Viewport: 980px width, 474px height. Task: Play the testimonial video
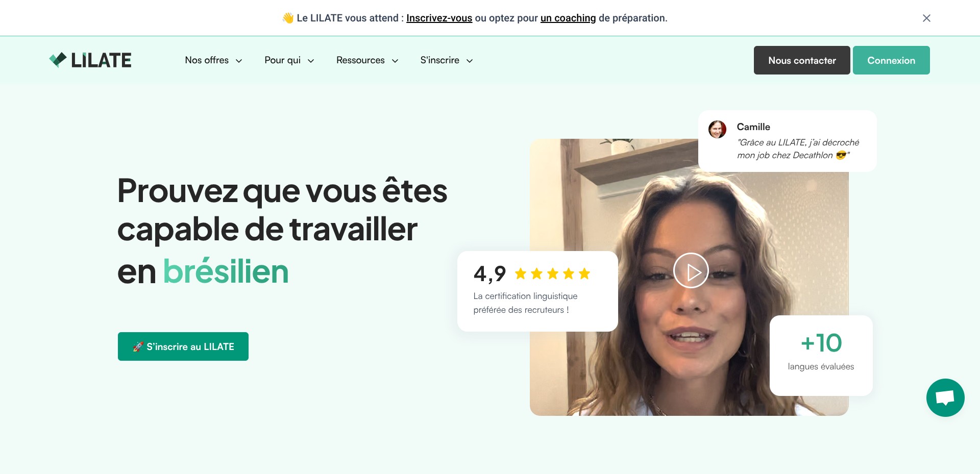(x=691, y=270)
